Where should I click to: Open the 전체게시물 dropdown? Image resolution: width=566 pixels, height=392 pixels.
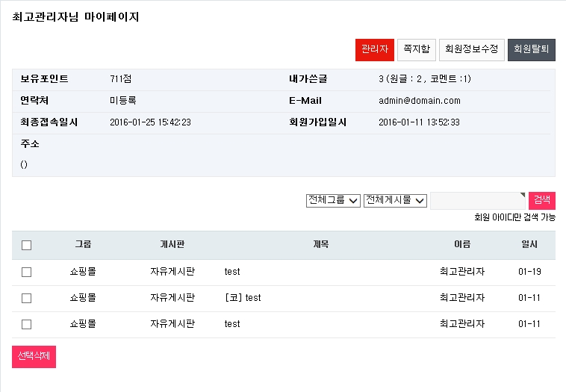[395, 200]
